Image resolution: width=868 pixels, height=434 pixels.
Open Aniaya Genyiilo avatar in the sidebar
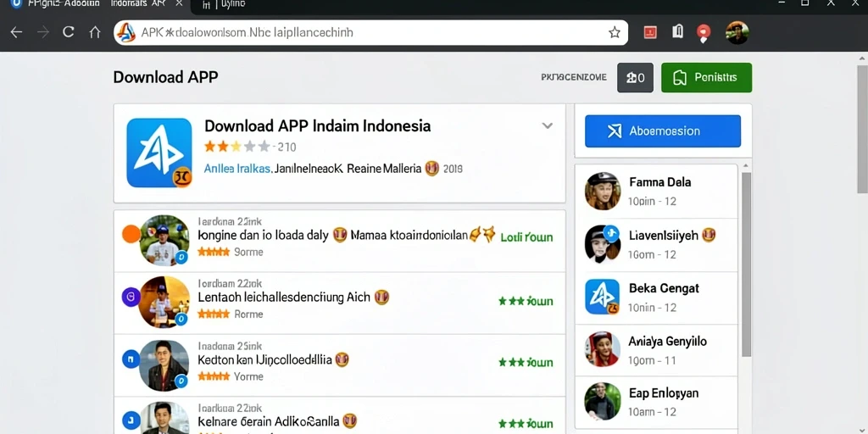603,349
